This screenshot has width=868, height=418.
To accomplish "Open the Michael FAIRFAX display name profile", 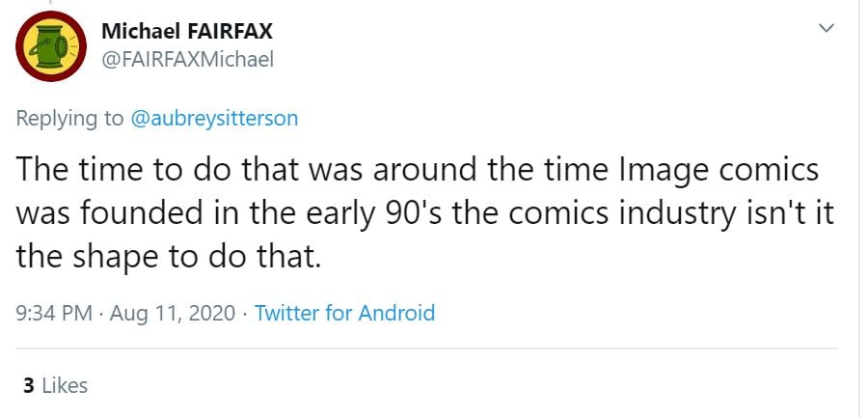I will 187,31.
